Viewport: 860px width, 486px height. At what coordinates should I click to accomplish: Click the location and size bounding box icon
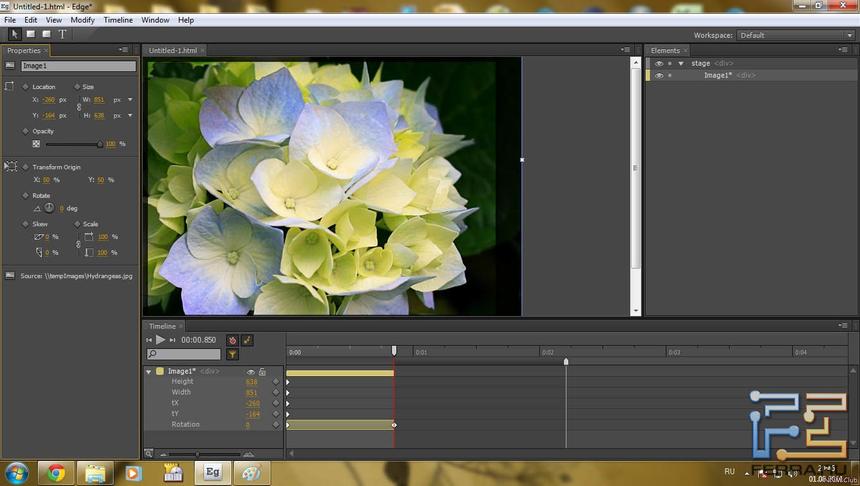point(9,86)
